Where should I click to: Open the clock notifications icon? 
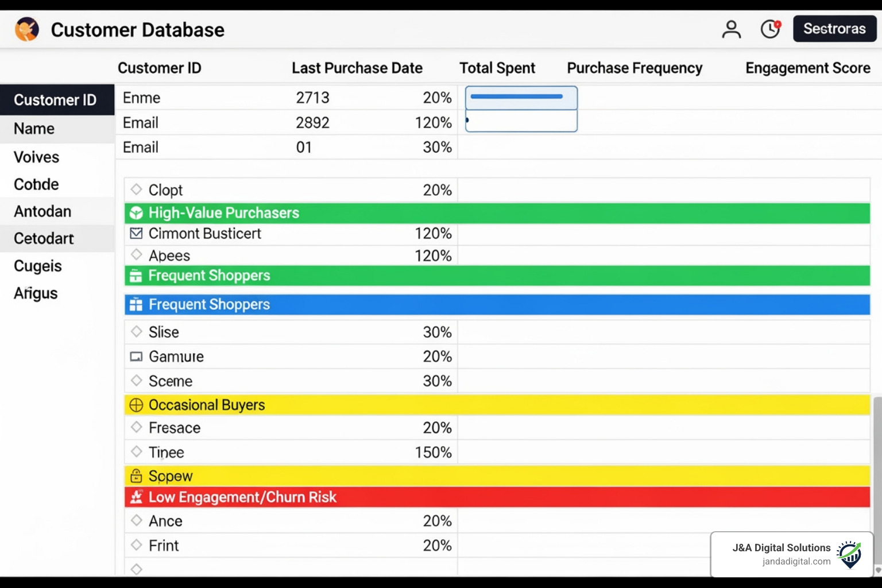point(771,29)
